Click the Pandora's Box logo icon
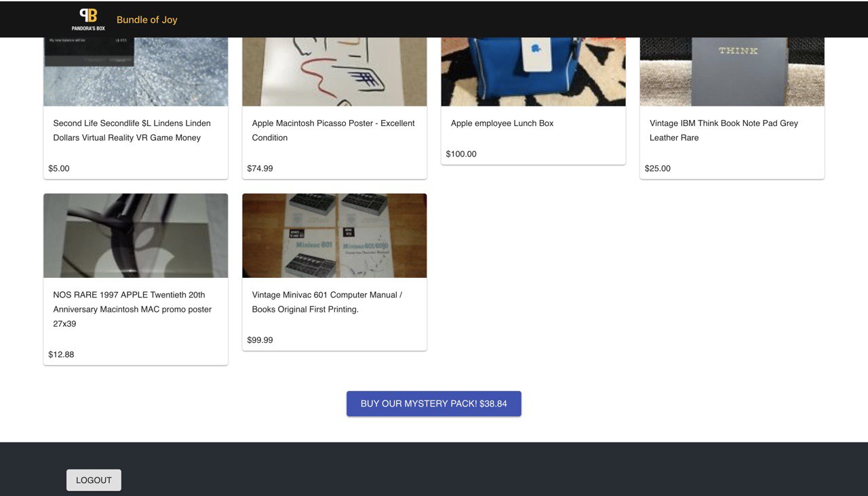 [x=88, y=20]
